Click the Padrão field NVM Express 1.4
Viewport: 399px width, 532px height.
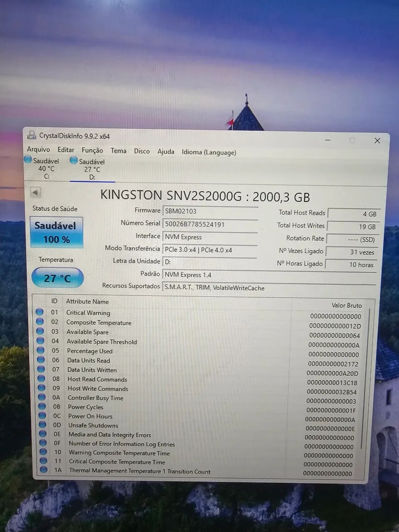click(269, 275)
